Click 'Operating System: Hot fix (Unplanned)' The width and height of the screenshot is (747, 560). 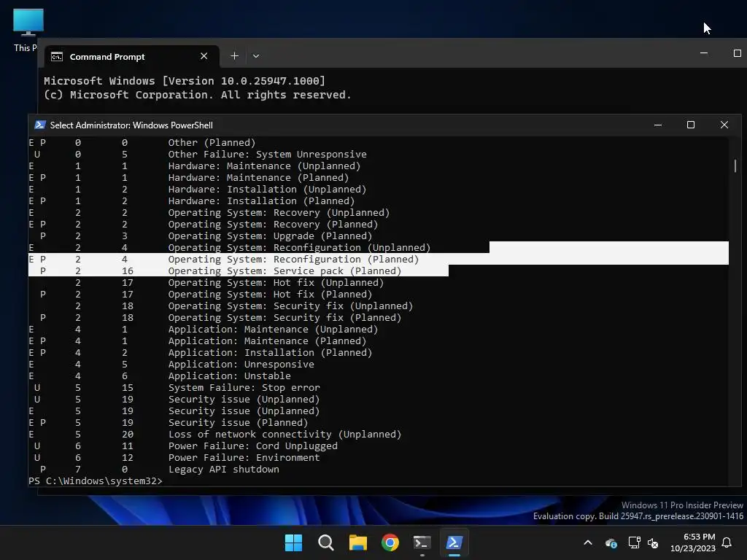coord(276,282)
